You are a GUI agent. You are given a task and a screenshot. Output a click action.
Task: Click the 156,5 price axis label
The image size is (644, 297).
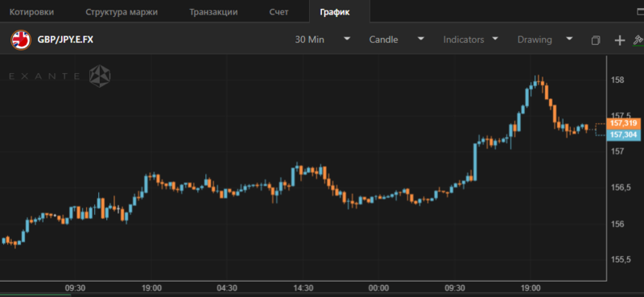coord(621,188)
